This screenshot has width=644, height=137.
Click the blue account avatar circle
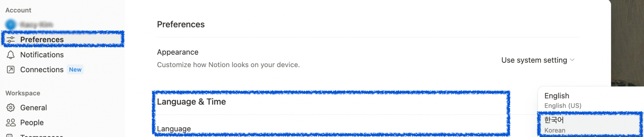point(11,25)
